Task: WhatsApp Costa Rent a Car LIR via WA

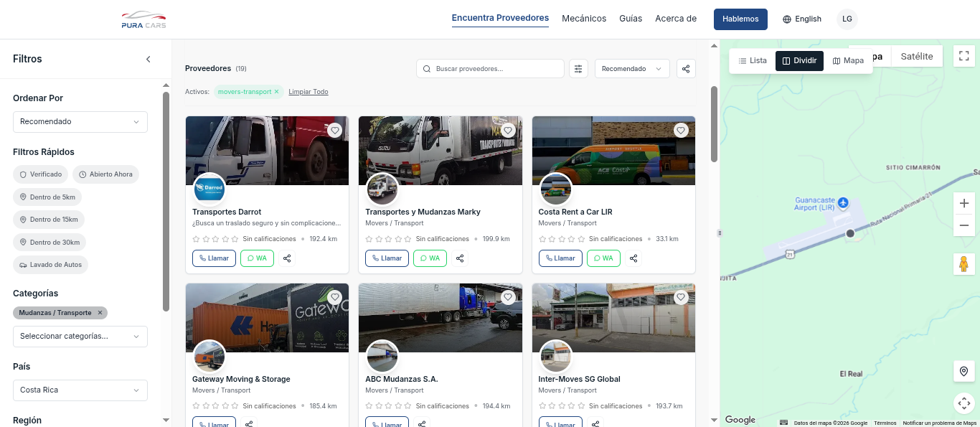Action: pos(603,258)
